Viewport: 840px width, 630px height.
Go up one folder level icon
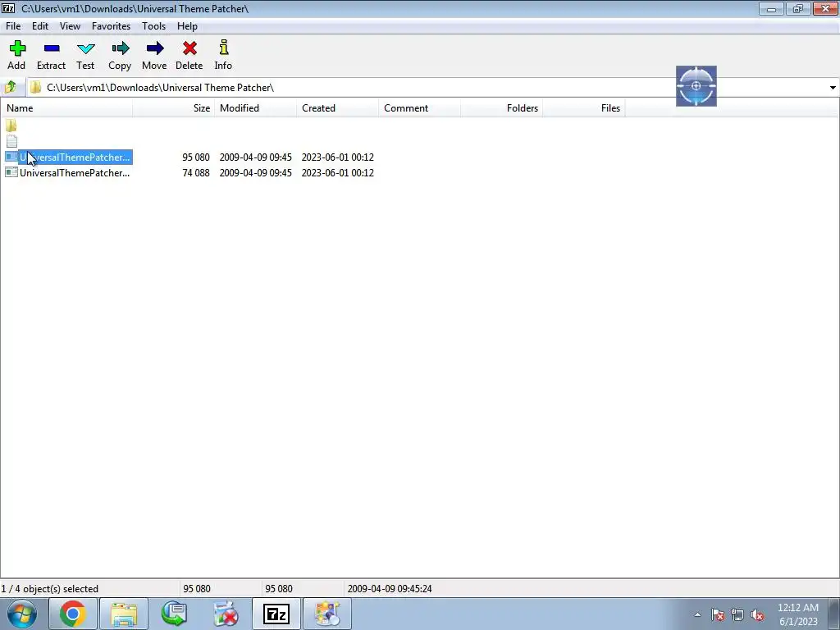click(x=11, y=87)
